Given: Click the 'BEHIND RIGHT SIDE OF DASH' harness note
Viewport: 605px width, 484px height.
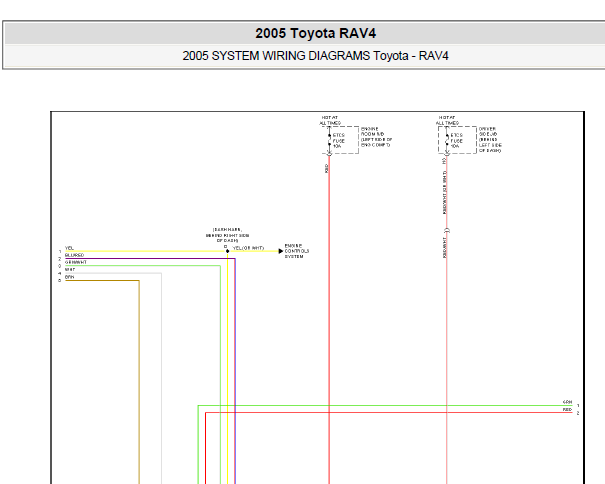Looking at the screenshot, I should 227,235.
